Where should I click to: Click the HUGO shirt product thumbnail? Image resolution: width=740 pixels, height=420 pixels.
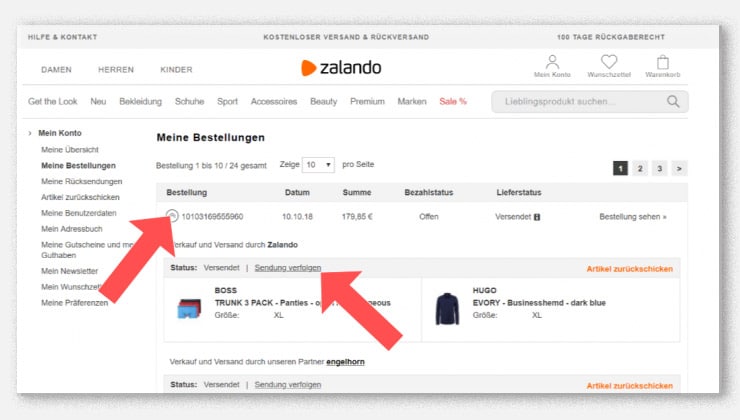[446, 308]
